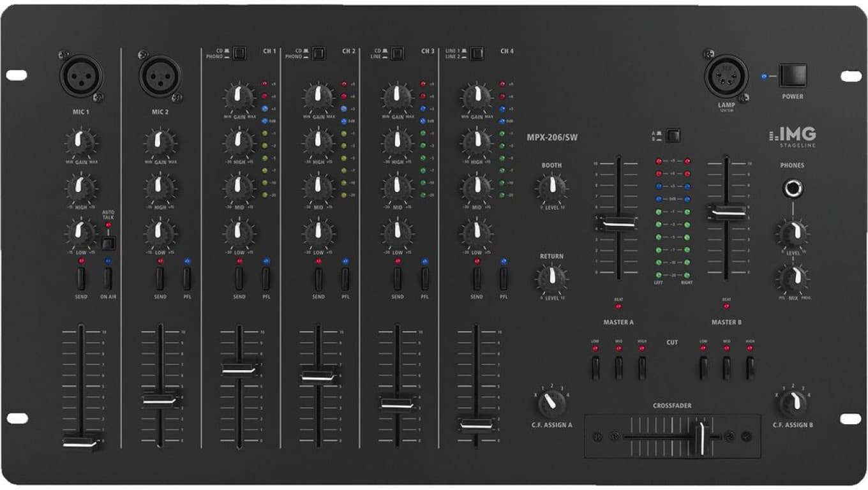
Task: Click the CH 3 HIGH knob
Action: coord(397,142)
